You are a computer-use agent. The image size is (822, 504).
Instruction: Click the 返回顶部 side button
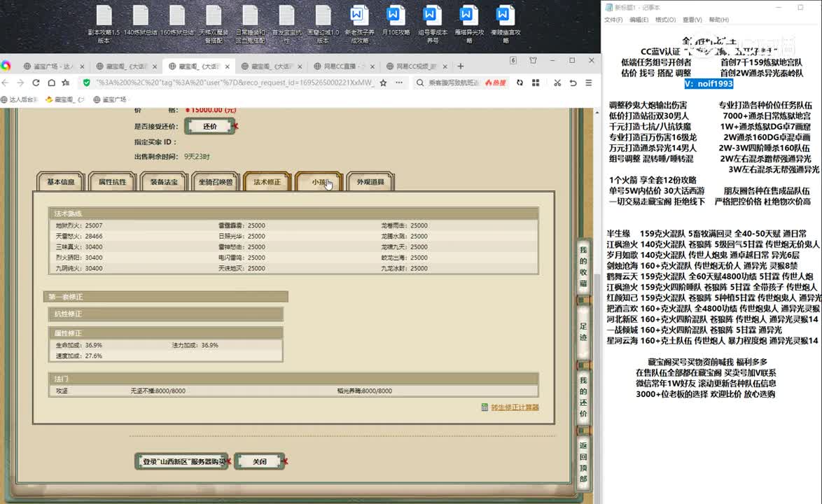pyautogui.click(x=583, y=462)
